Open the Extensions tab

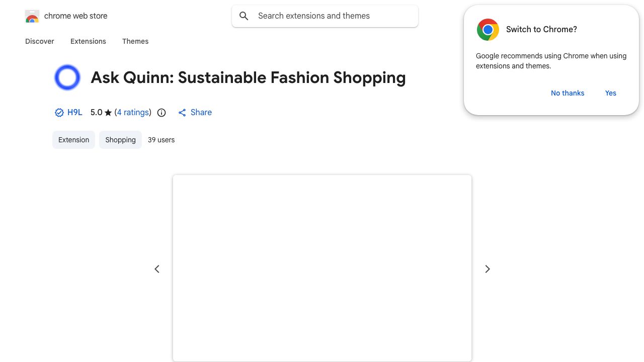tap(88, 41)
